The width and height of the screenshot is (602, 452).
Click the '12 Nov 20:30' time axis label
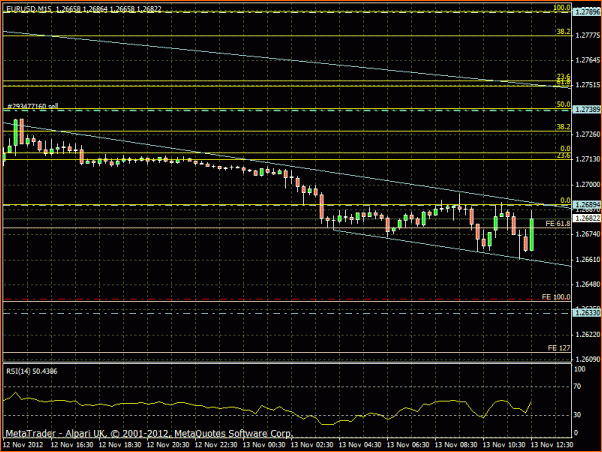click(168, 445)
